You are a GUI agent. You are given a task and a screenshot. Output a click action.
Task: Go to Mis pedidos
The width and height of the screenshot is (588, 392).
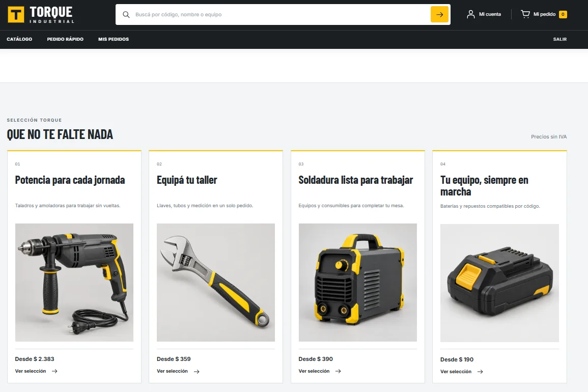tap(114, 39)
